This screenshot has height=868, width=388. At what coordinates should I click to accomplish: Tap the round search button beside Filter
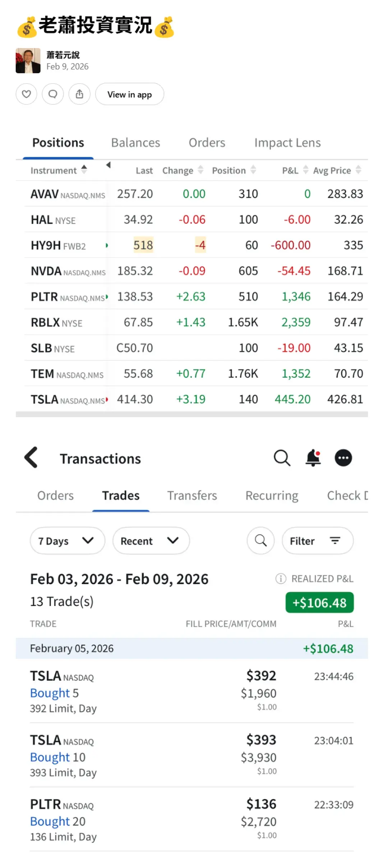(261, 541)
